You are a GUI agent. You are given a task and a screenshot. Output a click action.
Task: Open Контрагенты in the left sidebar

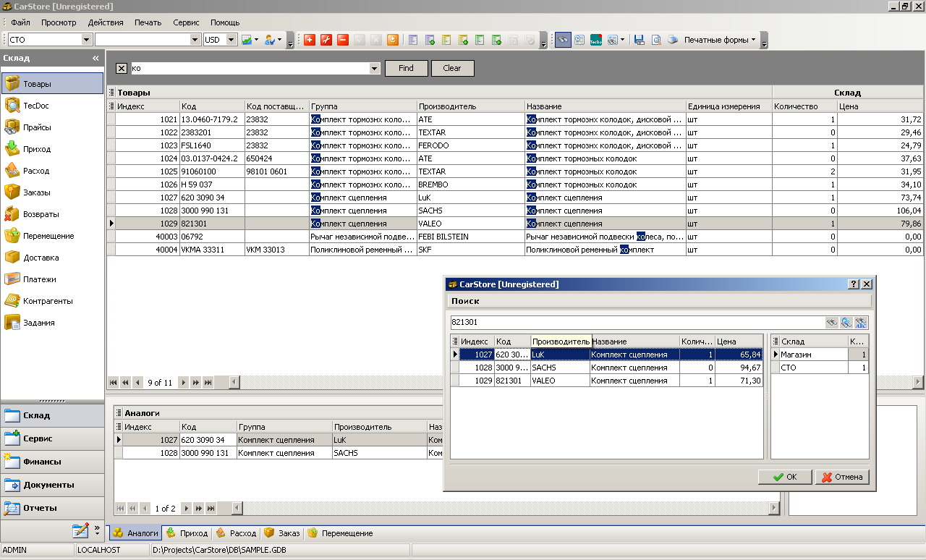(47, 301)
